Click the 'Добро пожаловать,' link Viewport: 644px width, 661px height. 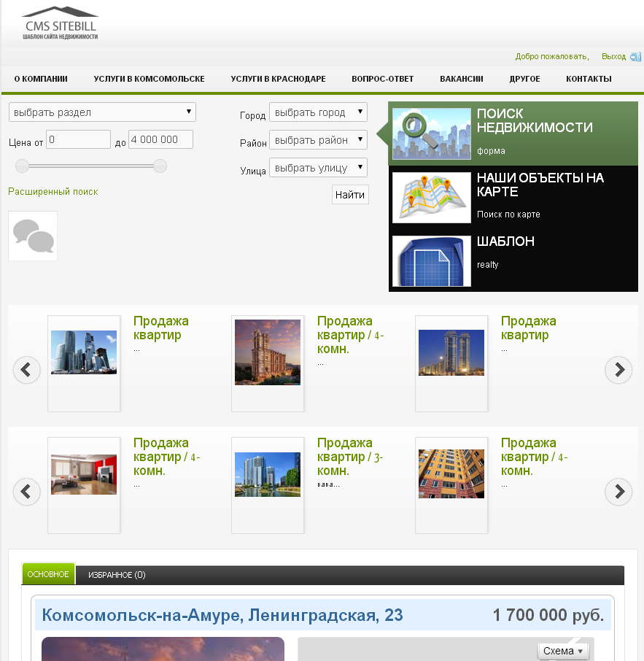pos(552,56)
